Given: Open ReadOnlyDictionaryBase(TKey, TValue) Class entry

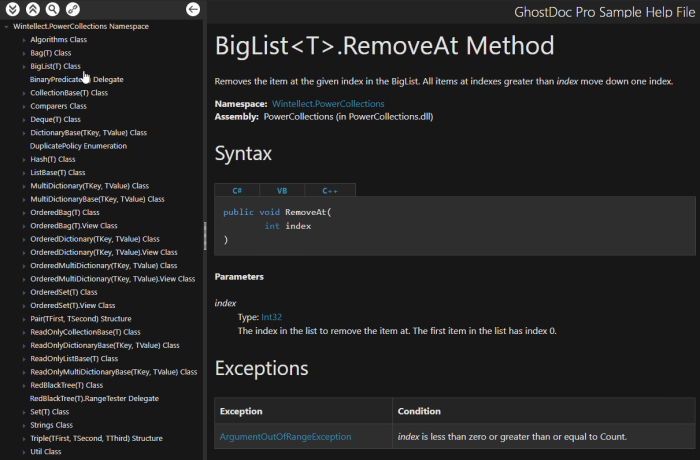Looking at the screenshot, I should (x=105, y=345).
